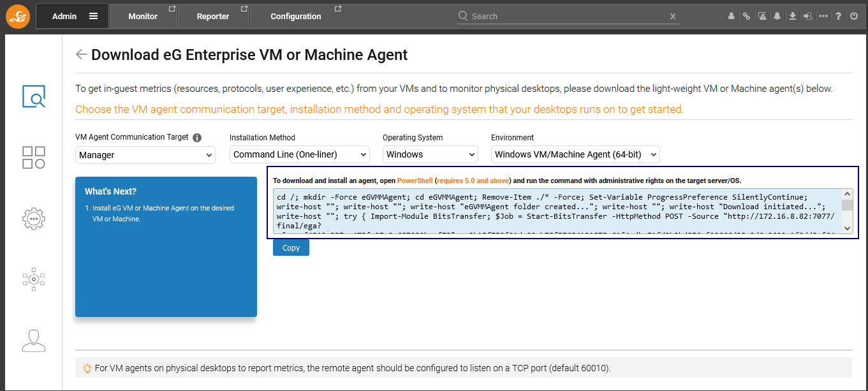
Task: Click the power logout icon
Action: pyautogui.click(x=854, y=16)
